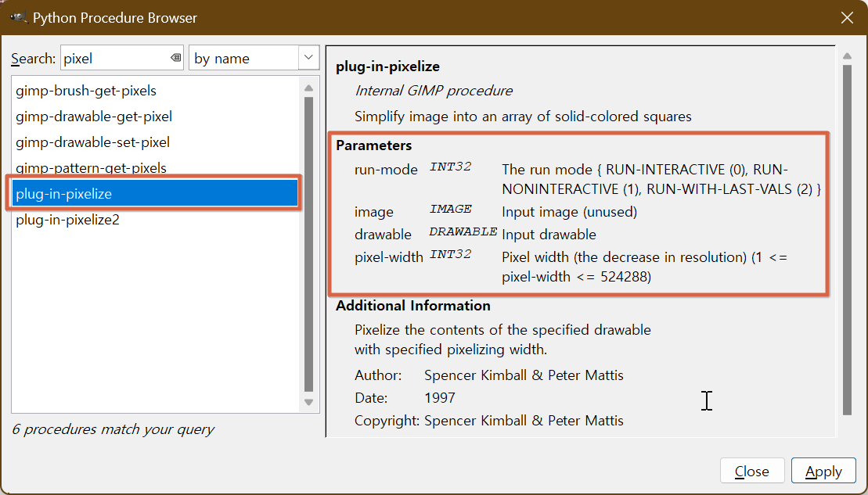Click the Additional Information heading
The image size is (868, 495).
413,305
